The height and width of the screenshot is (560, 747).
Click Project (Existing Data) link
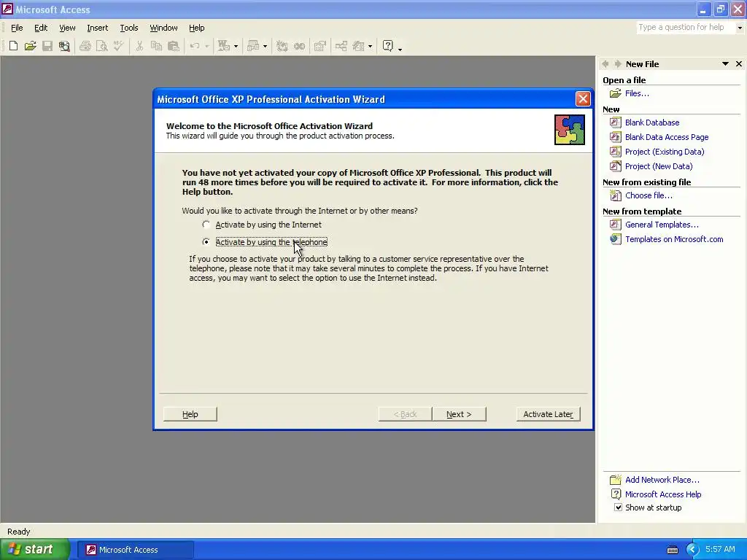tap(665, 152)
